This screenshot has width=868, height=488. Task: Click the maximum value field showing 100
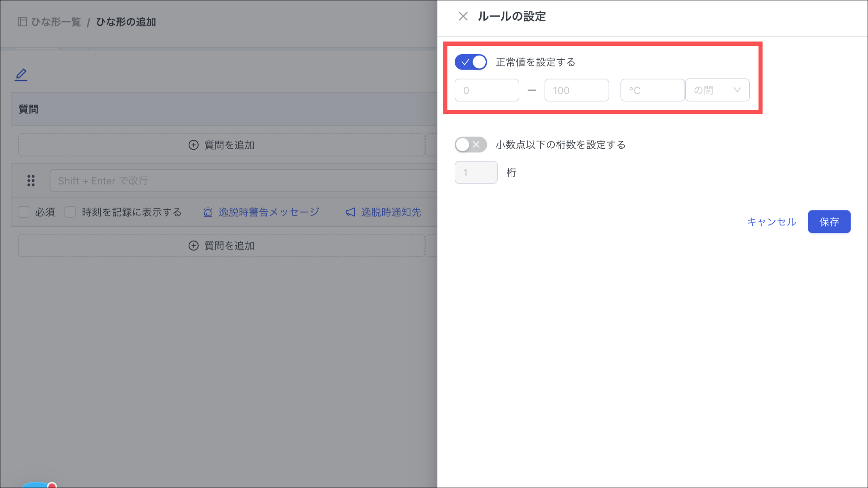click(x=576, y=90)
